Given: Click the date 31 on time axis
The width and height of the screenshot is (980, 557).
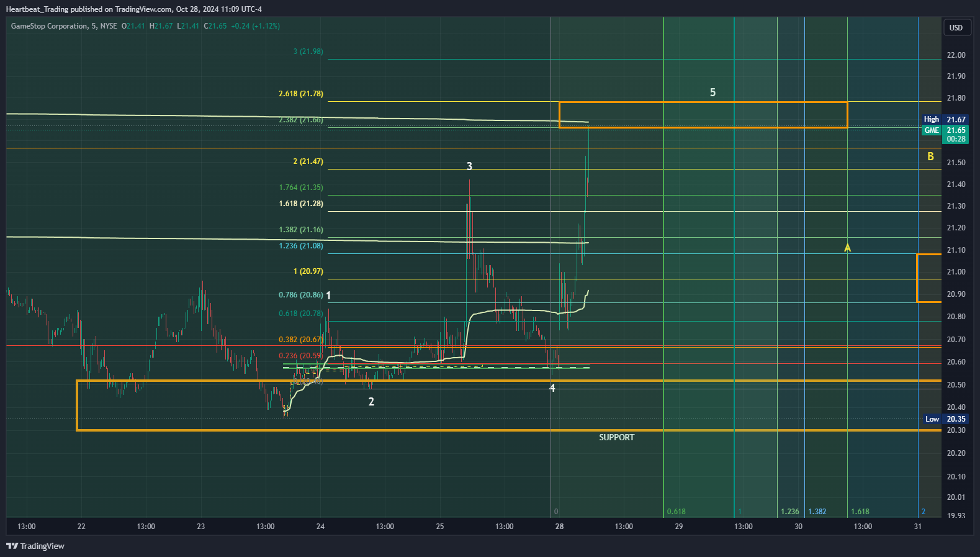Looking at the screenshot, I should point(917,527).
